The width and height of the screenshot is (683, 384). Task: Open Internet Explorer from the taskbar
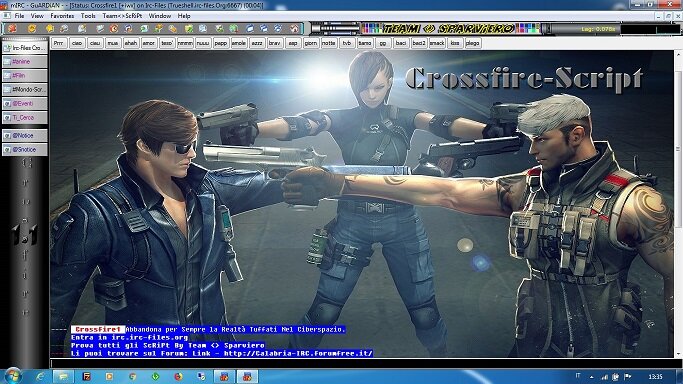pyautogui.click(x=40, y=377)
